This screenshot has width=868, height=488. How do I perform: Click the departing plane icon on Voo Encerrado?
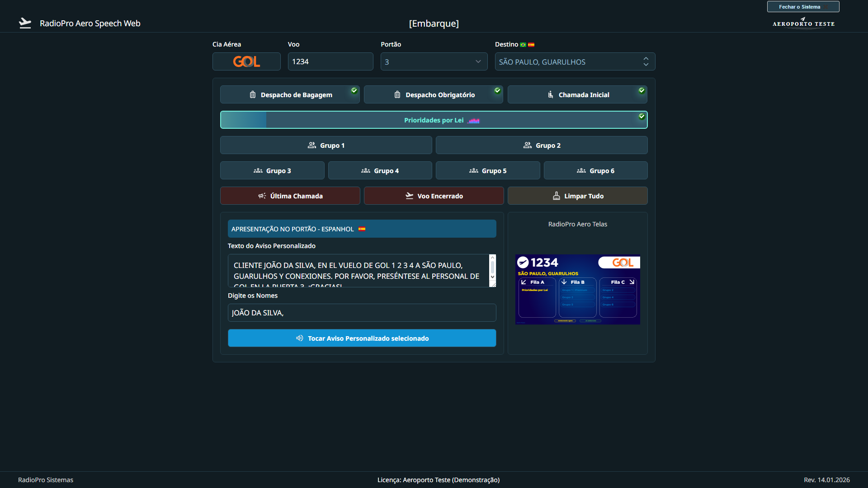click(409, 196)
